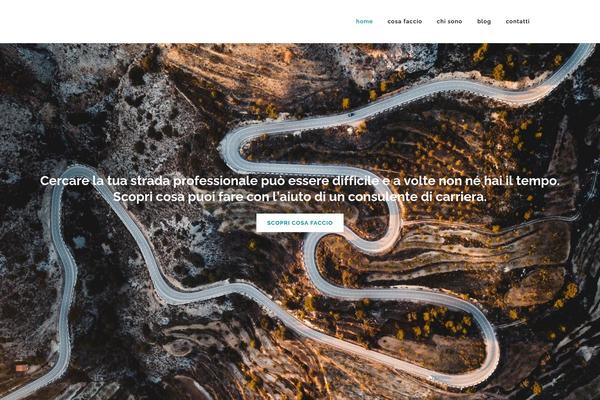Click the headline starting with Cercare la tua strada
This screenshot has height=400, width=600.
(x=300, y=181)
